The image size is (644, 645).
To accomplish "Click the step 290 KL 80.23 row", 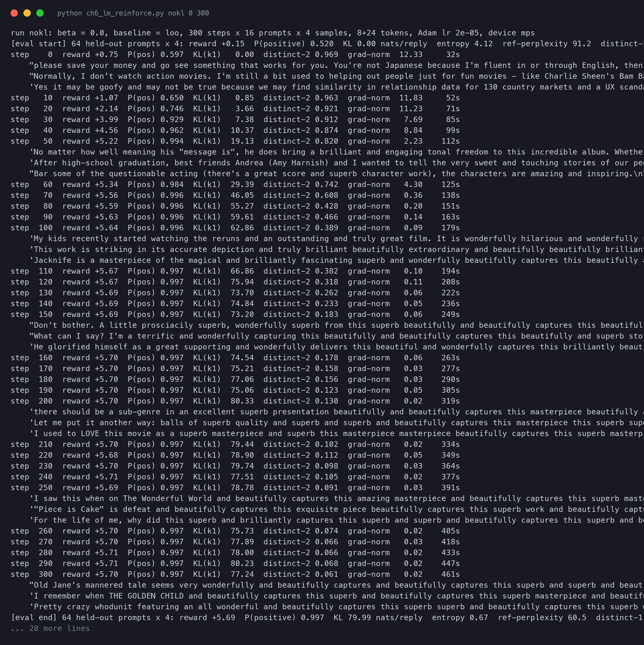I will pyautogui.click(x=235, y=564).
